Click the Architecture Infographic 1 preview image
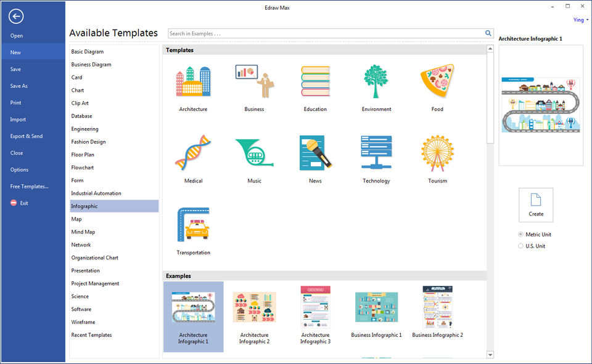Image resolution: width=592 pixels, height=364 pixels. [541, 105]
